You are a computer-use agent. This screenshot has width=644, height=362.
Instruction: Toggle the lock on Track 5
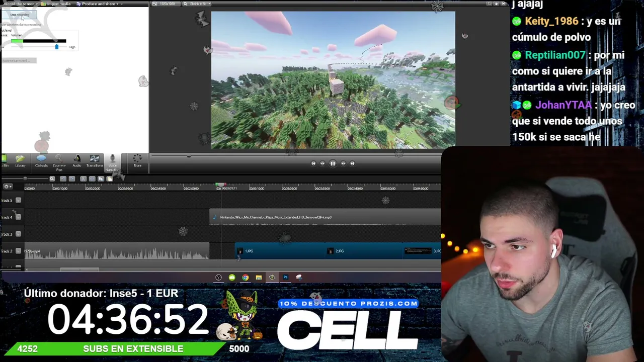click(x=18, y=200)
